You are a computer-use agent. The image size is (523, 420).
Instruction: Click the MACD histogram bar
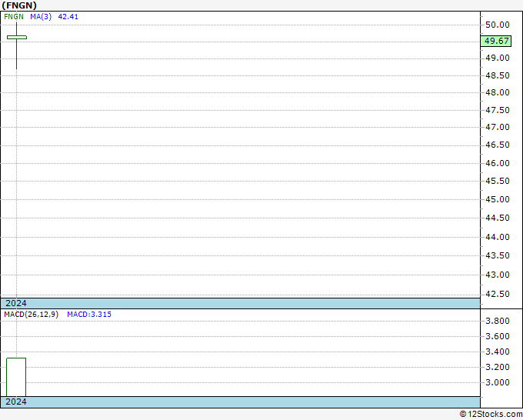(x=16, y=377)
